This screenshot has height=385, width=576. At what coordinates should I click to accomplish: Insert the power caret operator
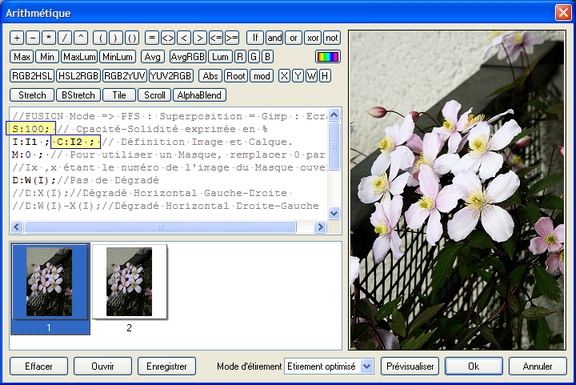click(x=81, y=38)
